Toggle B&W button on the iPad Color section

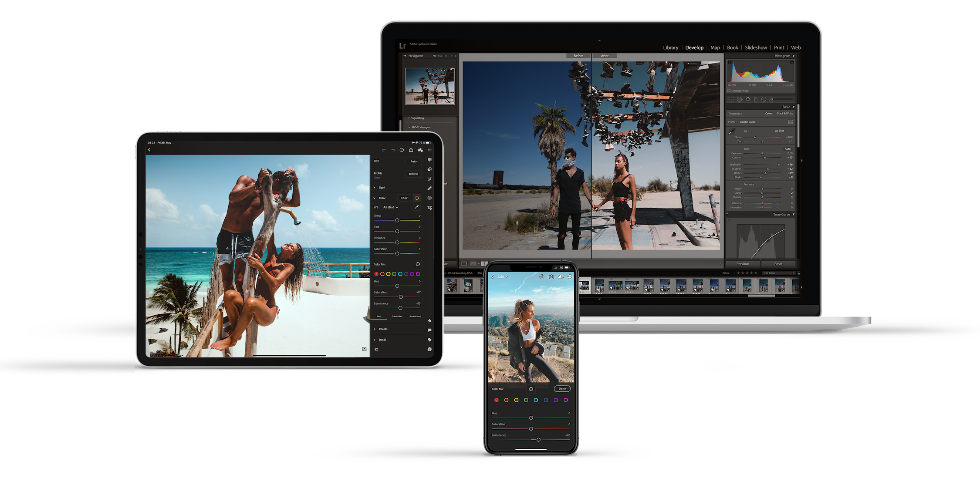404,198
